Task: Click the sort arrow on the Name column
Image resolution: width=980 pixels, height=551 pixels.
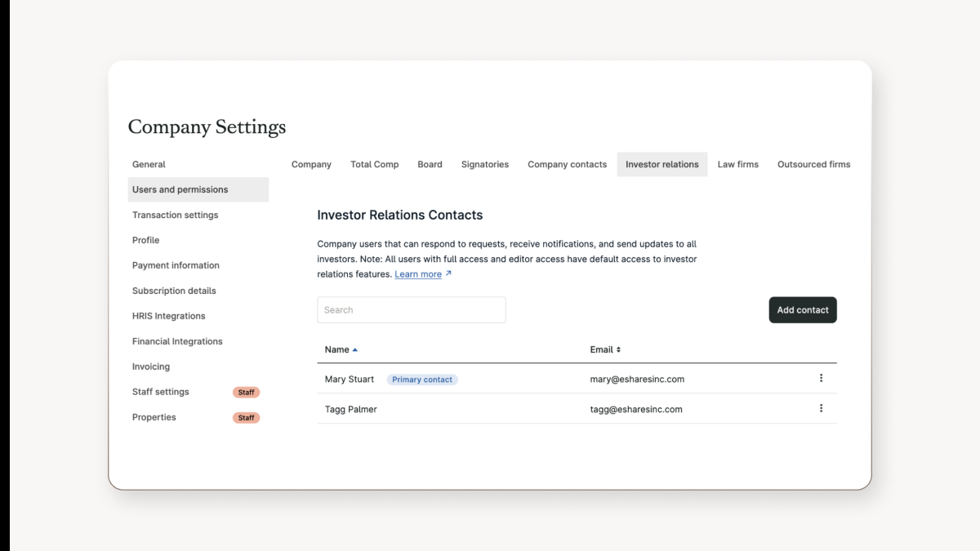Action: point(354,349)
